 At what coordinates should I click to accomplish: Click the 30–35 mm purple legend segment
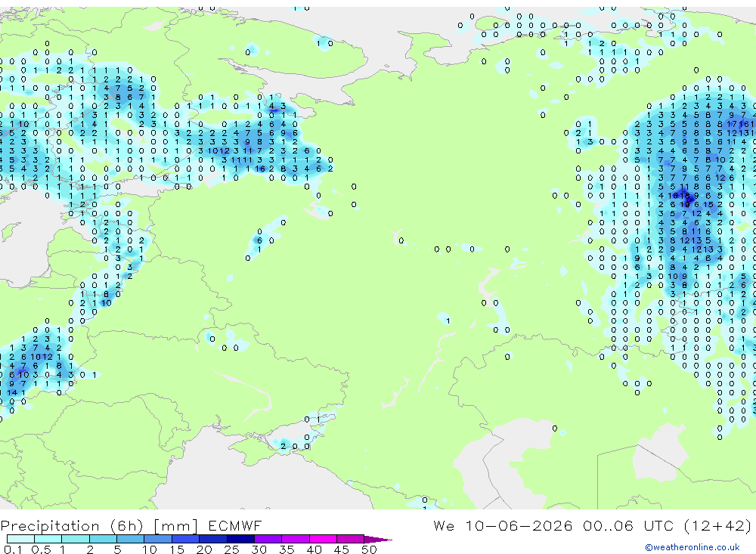click(x=268, y=539)
